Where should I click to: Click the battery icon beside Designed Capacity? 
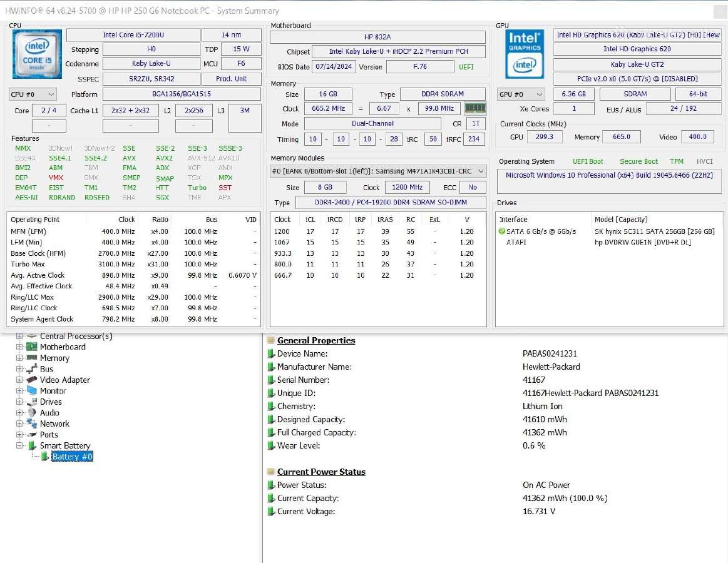(271, 419)
